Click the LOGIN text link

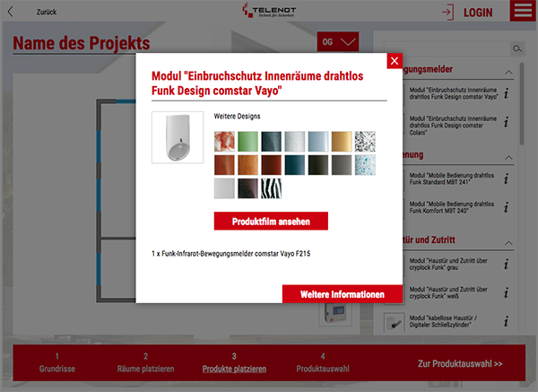(x=478, y=13)
